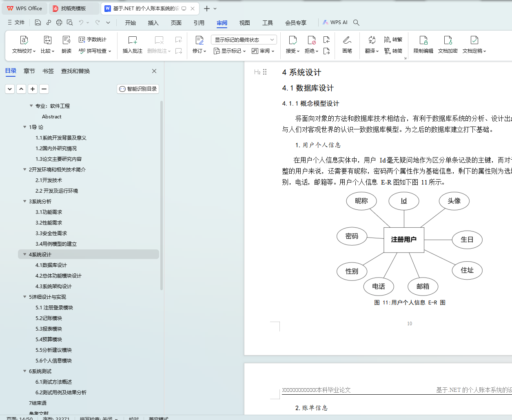Open a new tab with plus icon
512x420 pixels.
click(x=207, y=9)
